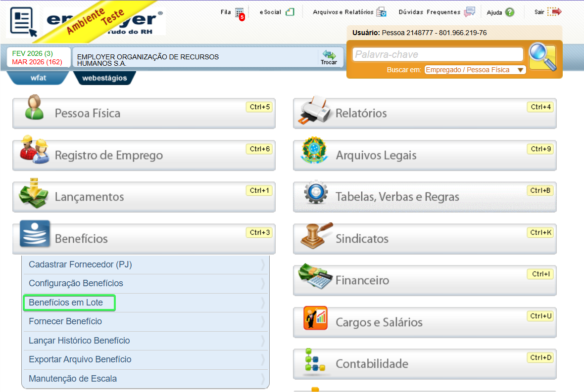
Task: Expand Arquivos Legais menu
Action: click(x=425, y=155)
